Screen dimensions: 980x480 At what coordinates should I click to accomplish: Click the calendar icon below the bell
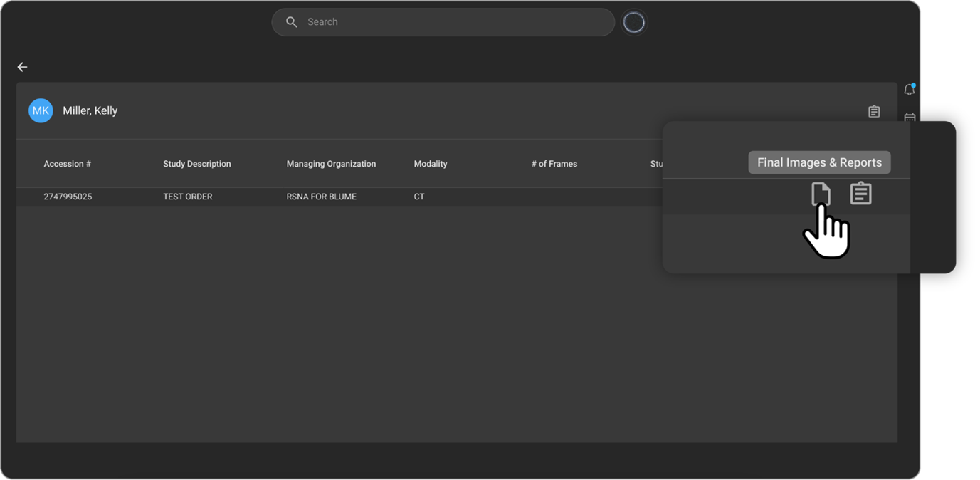point(910,117)
